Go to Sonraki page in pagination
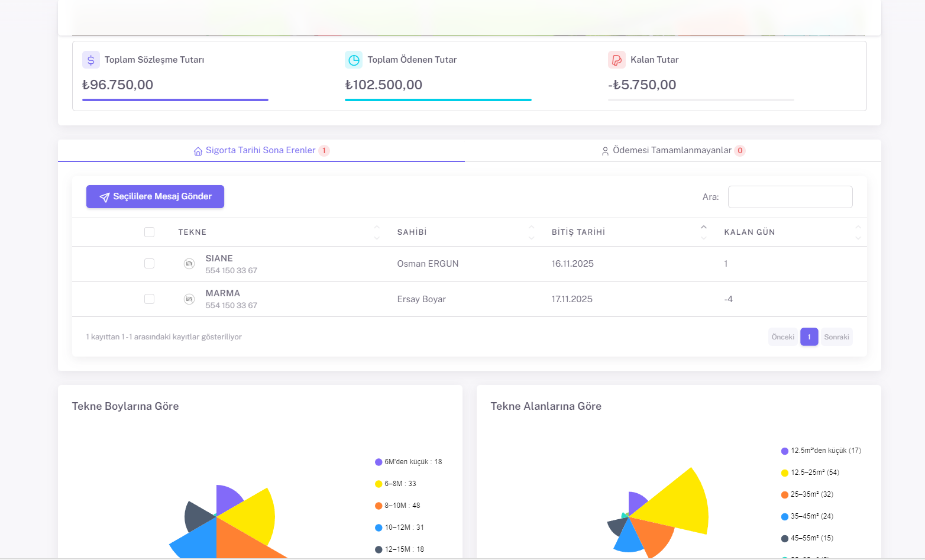Viewport: 925px width, 560px height. pos(836,337)
